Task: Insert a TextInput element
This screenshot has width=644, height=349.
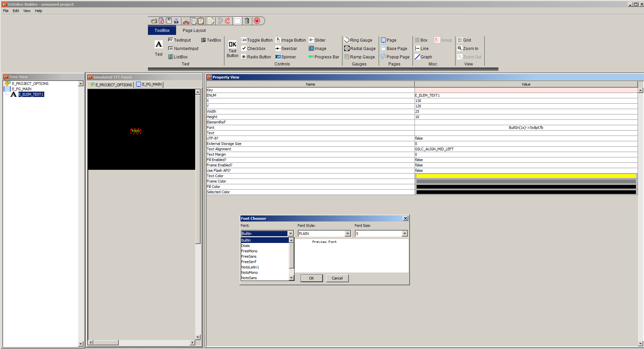Action: coord(179,40)
